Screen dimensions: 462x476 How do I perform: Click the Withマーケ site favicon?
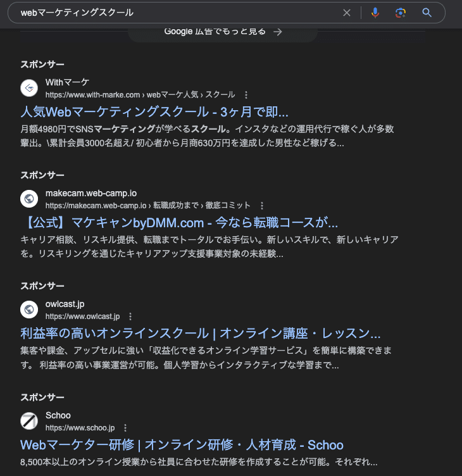[29, 88]
